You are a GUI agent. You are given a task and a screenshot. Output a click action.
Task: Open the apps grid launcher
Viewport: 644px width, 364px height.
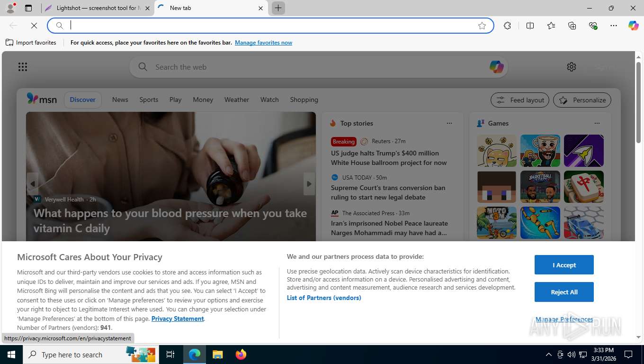(x=23, y=67)
